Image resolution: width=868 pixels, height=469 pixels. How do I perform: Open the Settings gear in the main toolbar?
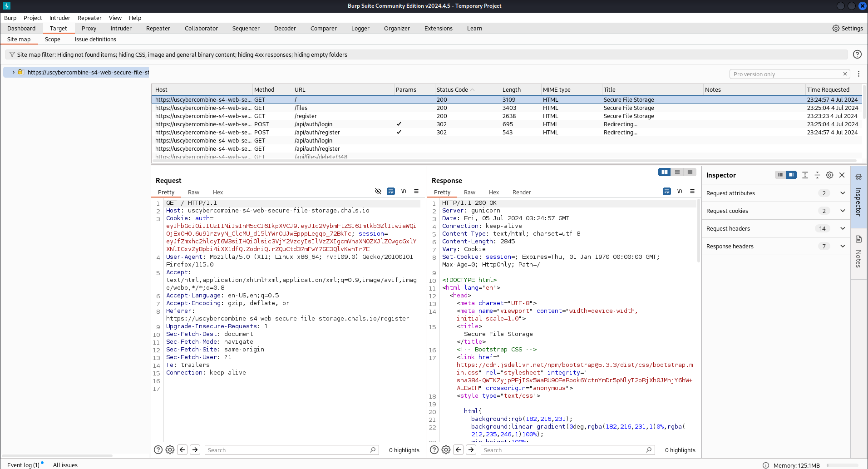tap(847, 28)
